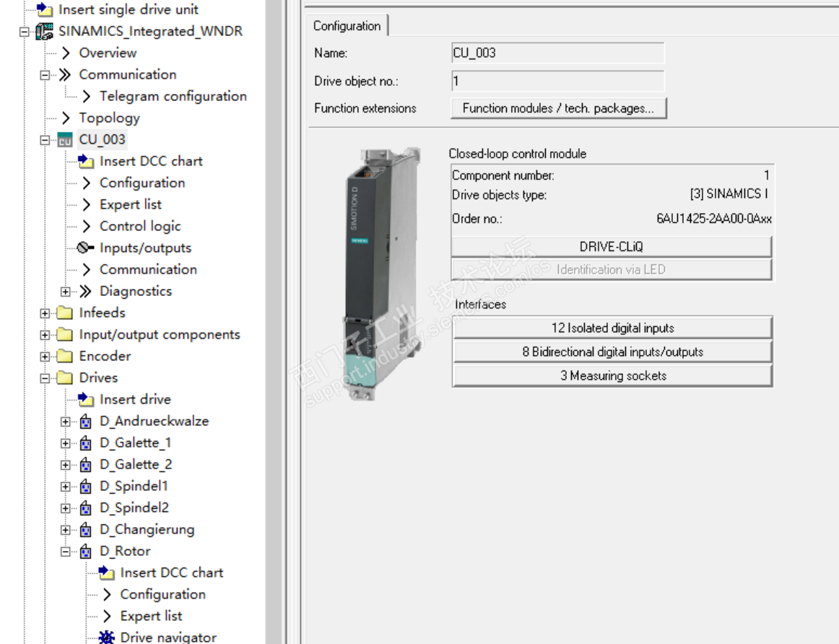Collapse the Drives folder
The image size is (839, 644).
45,378
